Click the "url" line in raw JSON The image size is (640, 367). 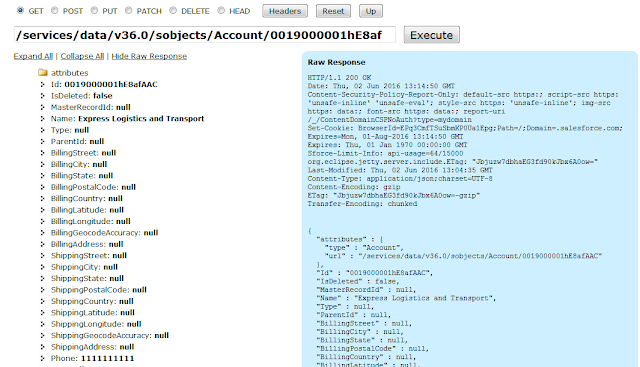[x=463, y=256]
